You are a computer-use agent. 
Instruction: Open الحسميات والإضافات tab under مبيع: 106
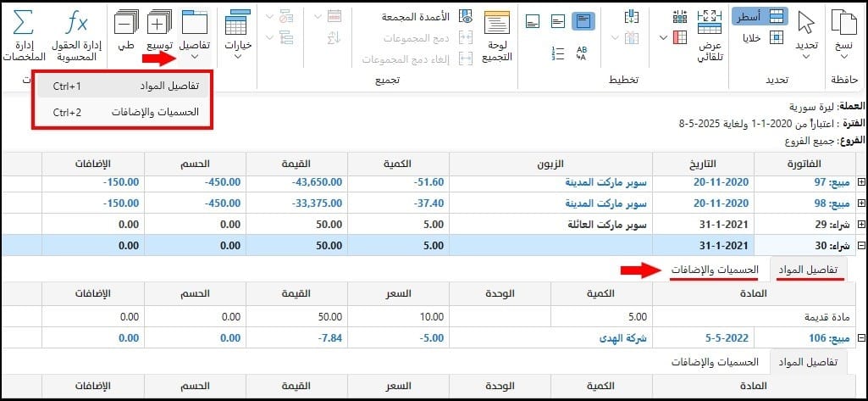[x=714, y=362]
